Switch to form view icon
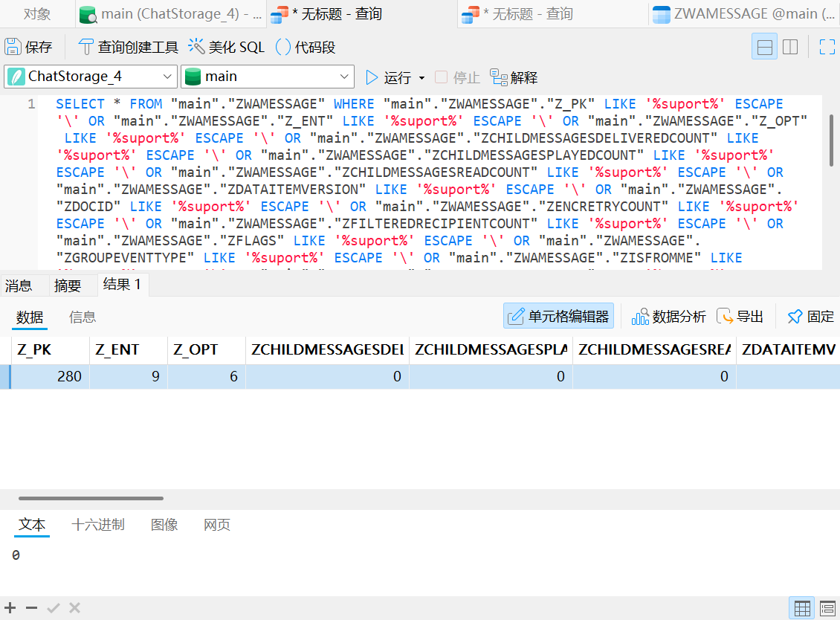 pos(827,608)
